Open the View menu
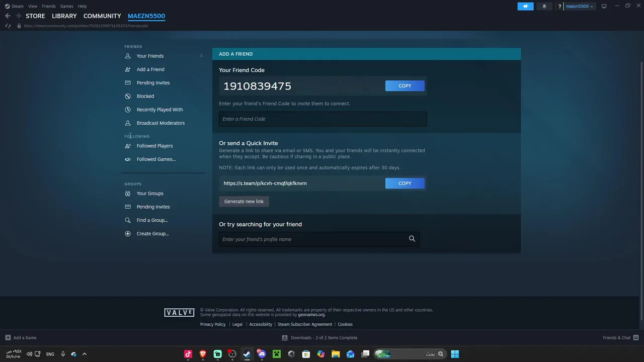Screen dimensions: 644x362 (x=33, y=6)
